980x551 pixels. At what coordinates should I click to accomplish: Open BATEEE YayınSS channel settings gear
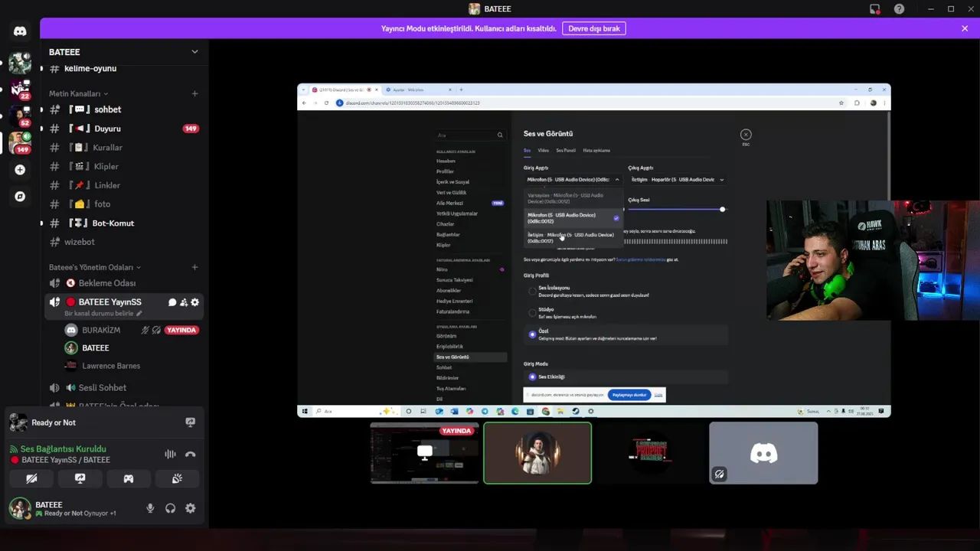click(194, 302)
